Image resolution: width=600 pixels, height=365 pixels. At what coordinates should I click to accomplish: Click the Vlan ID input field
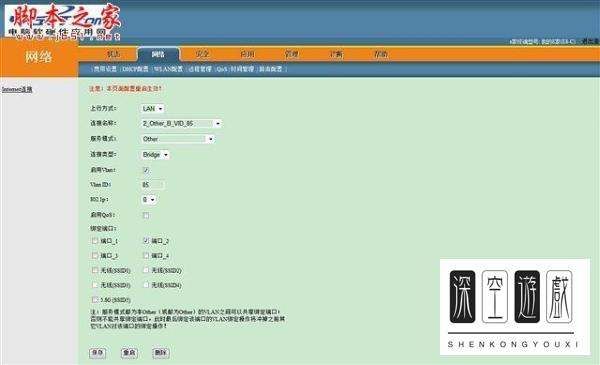(153, 185)
